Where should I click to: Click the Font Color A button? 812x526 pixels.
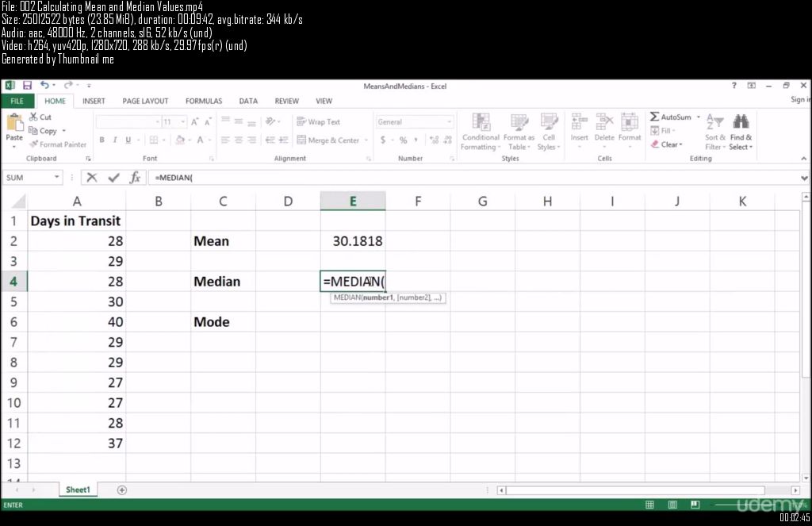pos(200,140)
